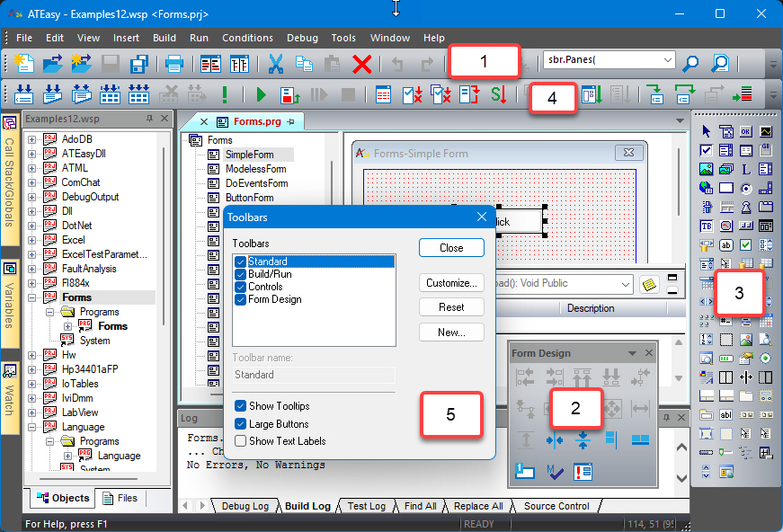This screenshot has height=532, width=783.
Task: Switch to the Test Log tab
Action: 366,506
